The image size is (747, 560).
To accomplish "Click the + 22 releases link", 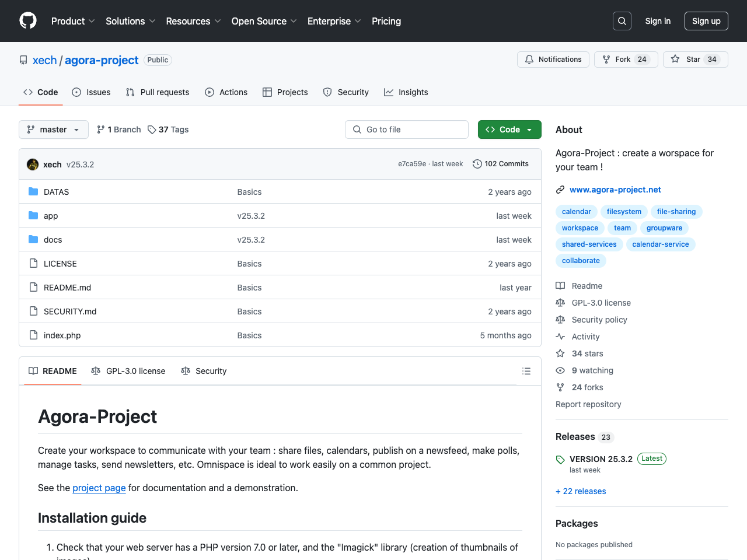I will (x=581, y=491).
